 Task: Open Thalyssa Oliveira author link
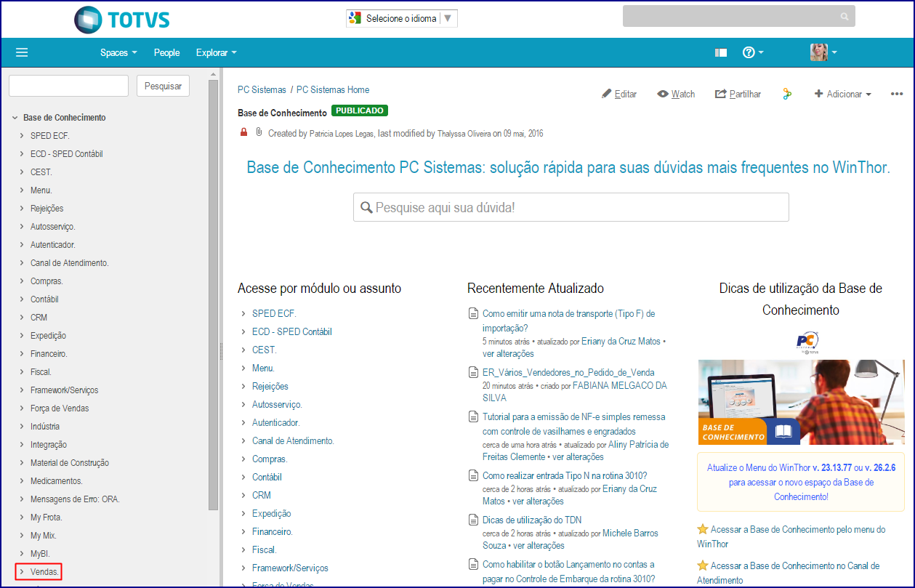pyautogui.click(x=464, y=134)
